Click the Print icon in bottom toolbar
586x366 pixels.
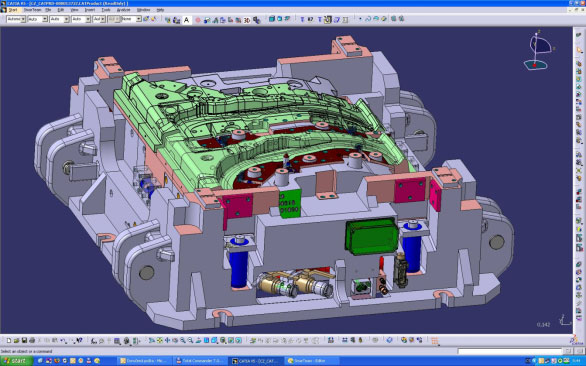(x=32, y=341)
